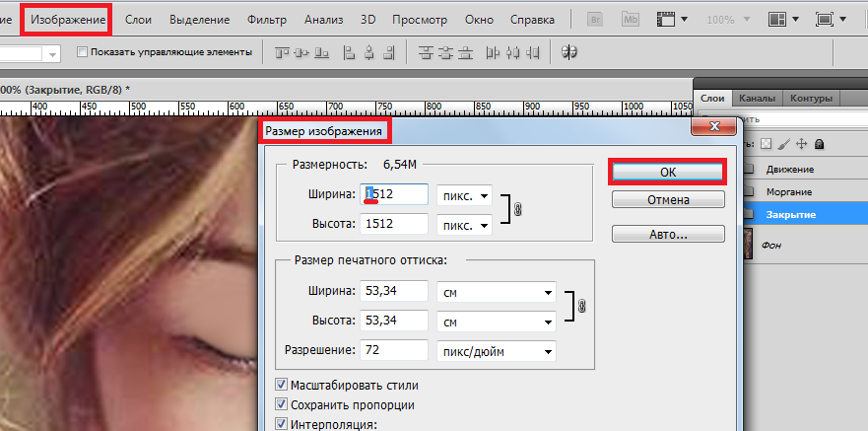This screenshot has width=868, height=431.
Task: Open the Выделение menu
Action: tap(200, 20)
